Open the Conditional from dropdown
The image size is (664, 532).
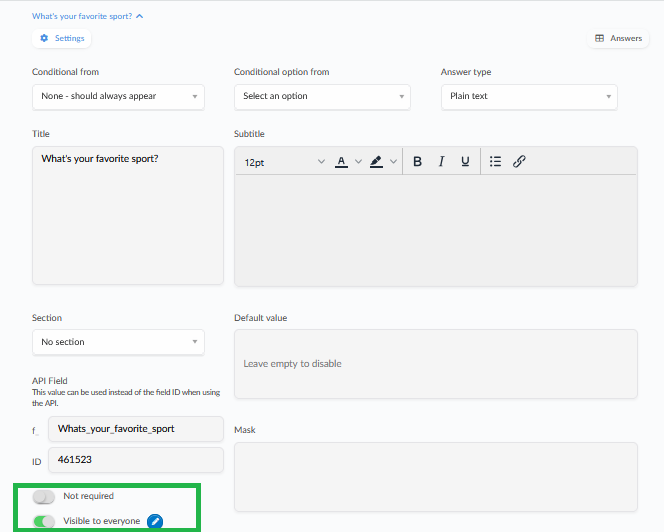(118, 97)
